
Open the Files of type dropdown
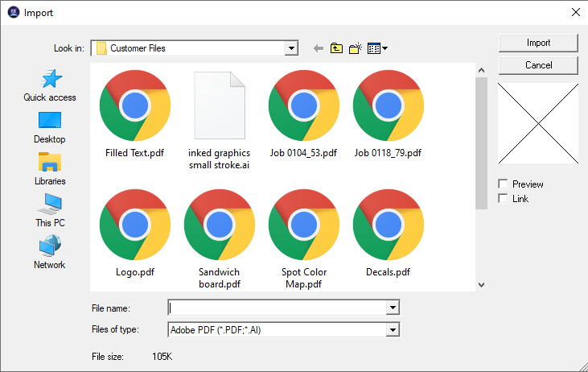(393, 329)
